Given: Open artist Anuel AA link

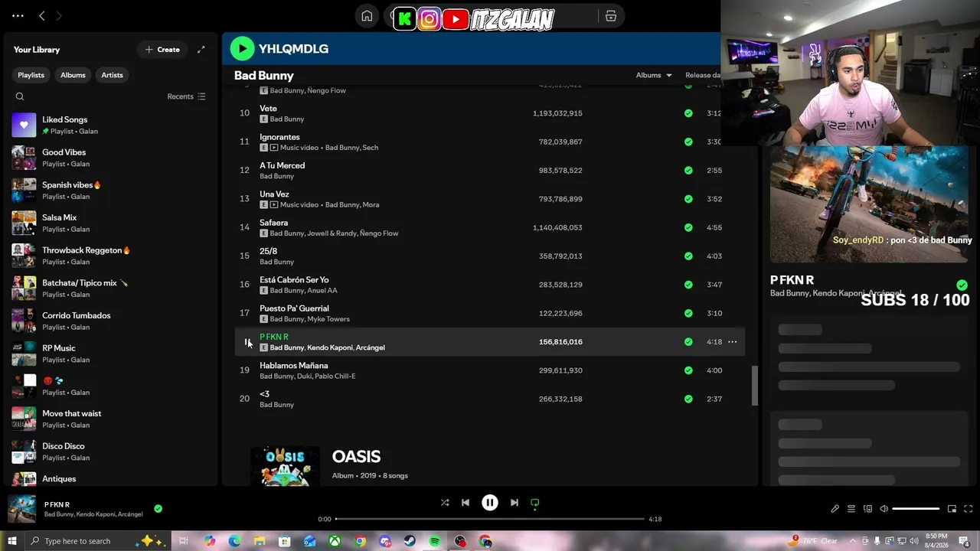Looking at the screenshot, I should point(322,291).
